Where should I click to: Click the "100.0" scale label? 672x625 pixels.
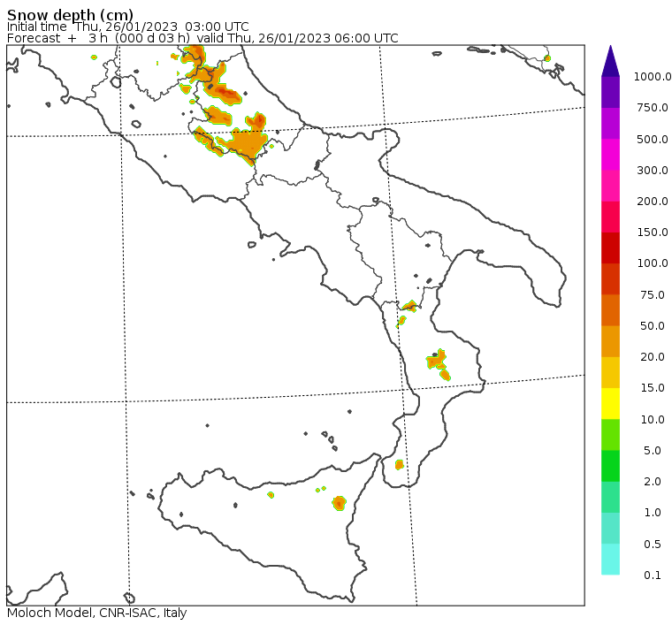[x=653, y=263]
